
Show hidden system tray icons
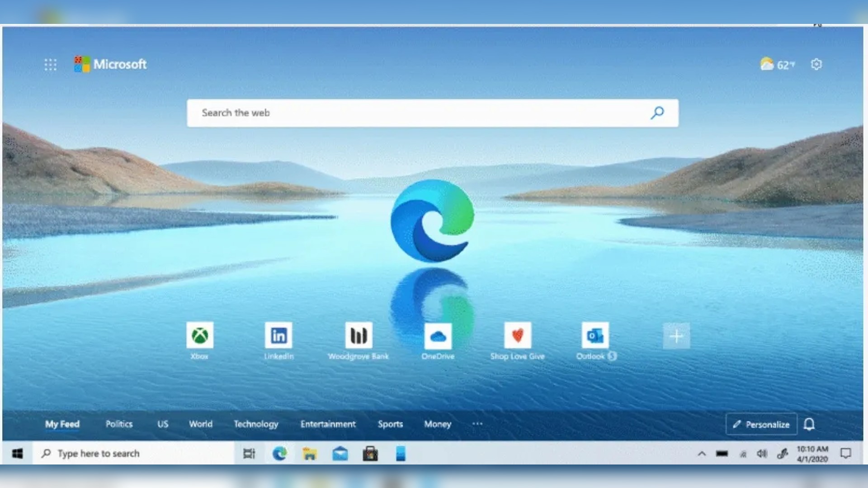coord(701,454)
